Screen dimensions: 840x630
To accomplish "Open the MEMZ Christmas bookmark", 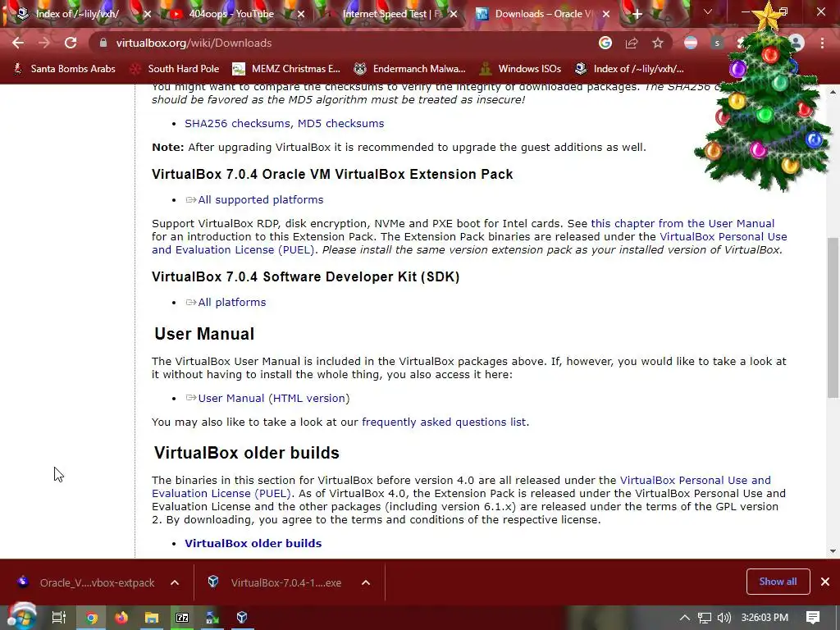I will pos(286,69).
